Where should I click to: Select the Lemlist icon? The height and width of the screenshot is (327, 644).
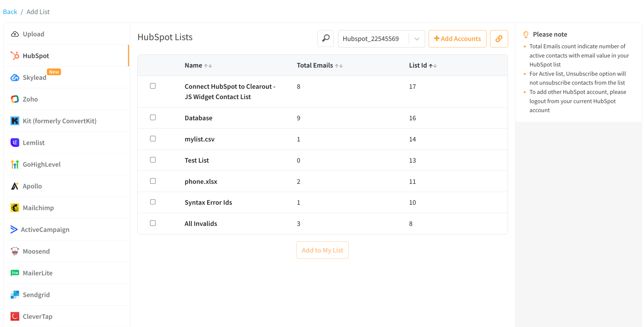pyautogui.click(x=15, y=142)
